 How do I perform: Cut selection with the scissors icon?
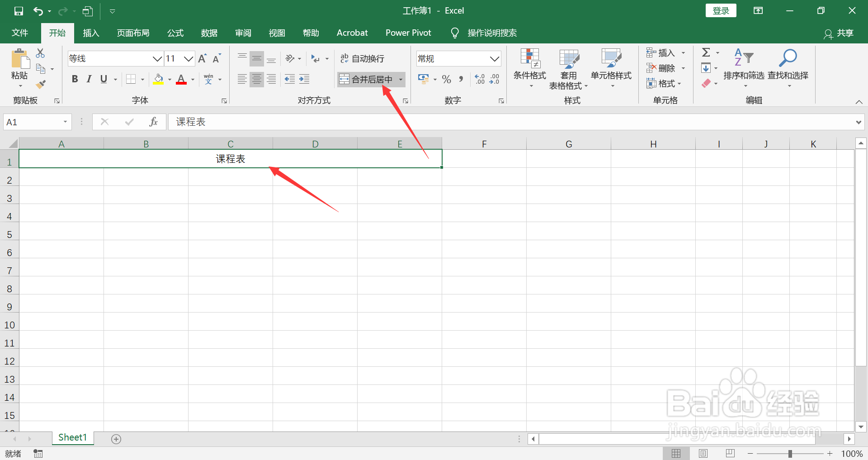40,53
